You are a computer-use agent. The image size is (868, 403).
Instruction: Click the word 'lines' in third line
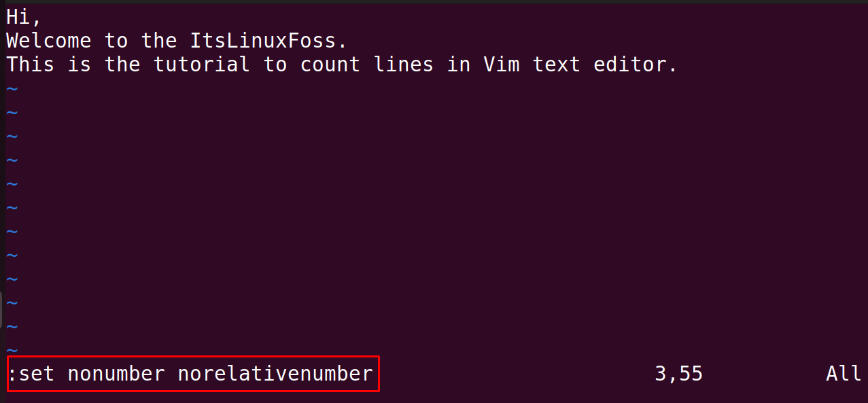pos(404,65)
